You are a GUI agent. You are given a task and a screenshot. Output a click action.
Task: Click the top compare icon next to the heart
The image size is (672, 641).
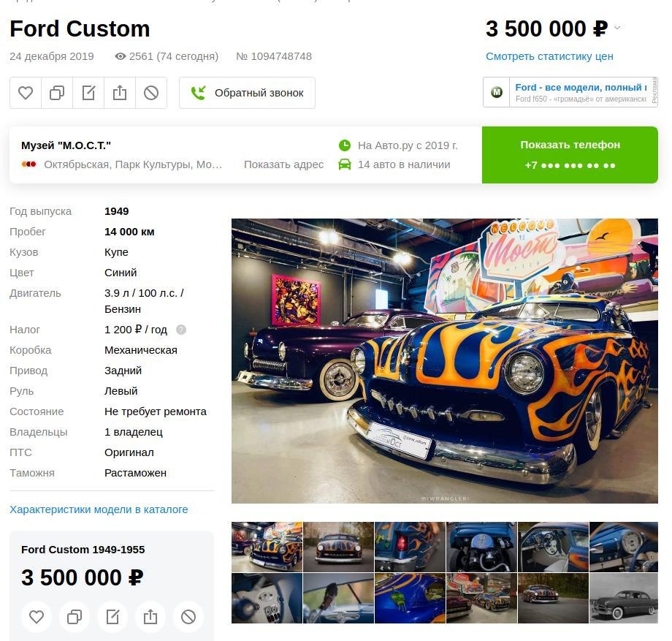[57, 93]
